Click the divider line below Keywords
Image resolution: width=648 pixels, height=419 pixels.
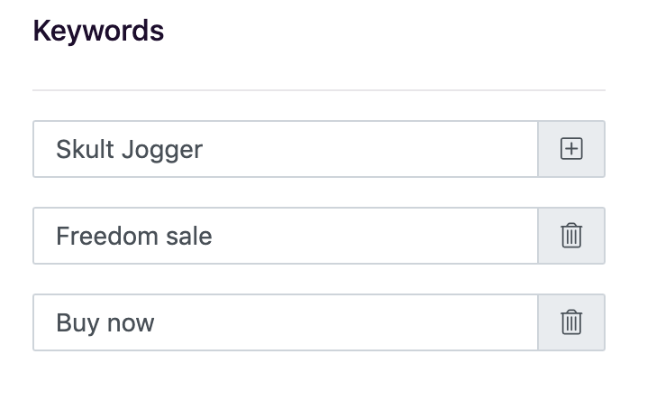318,90
